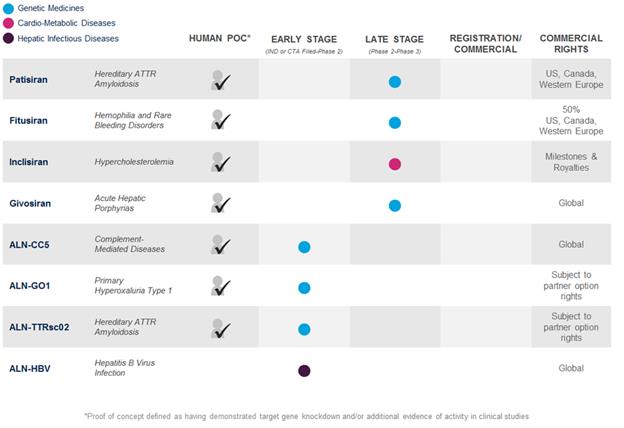Click the ALN-CC5 early stage blue dot
This screenshot has height=428, width=624.
click(304, 247)
